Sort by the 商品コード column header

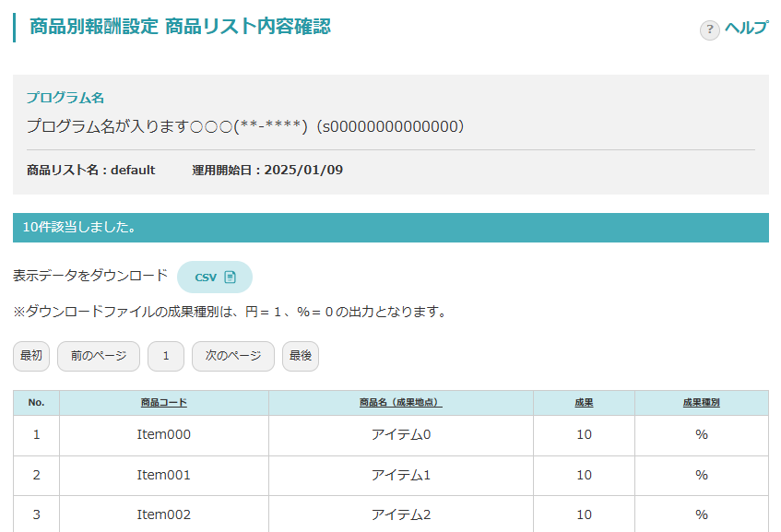164,403
